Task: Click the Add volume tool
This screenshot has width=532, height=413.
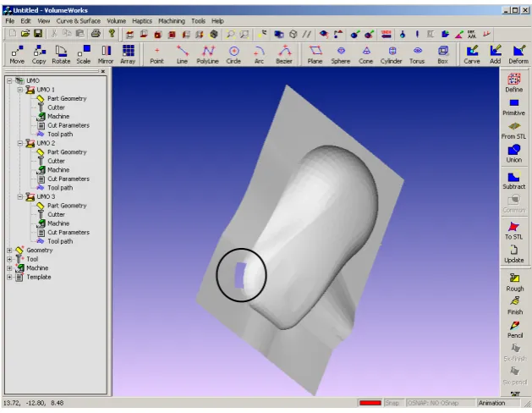Action: (496, 55)
